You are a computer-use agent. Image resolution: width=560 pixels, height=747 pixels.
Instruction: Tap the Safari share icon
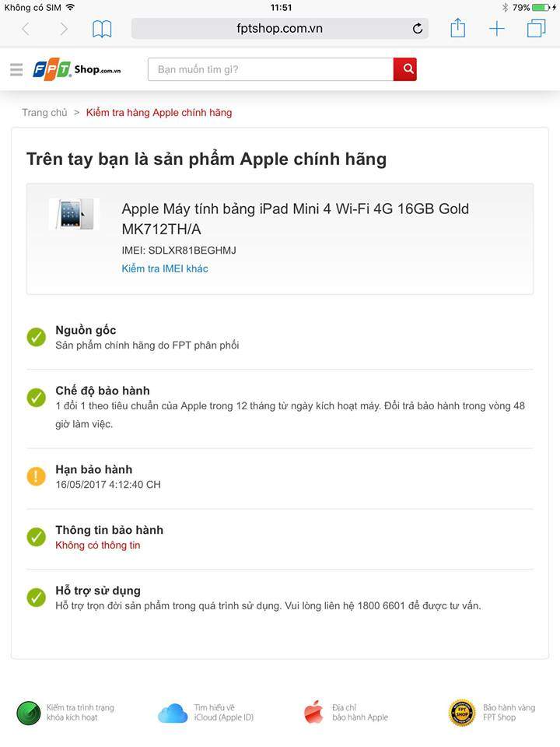(x=457, y=28)
